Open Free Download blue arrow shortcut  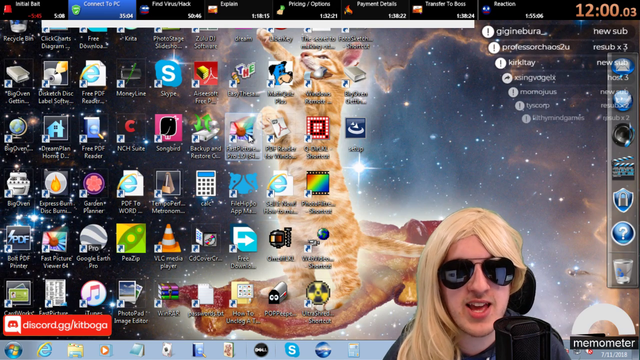243,247
